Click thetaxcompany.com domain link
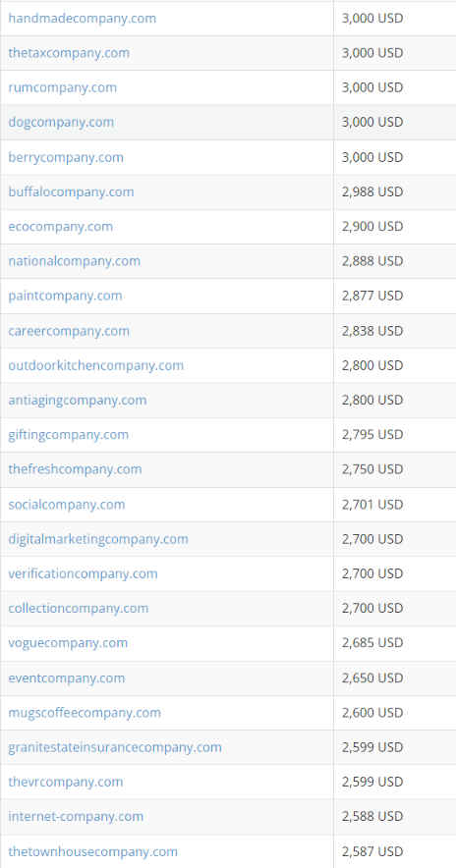The image size is (456, 868). 69,53
